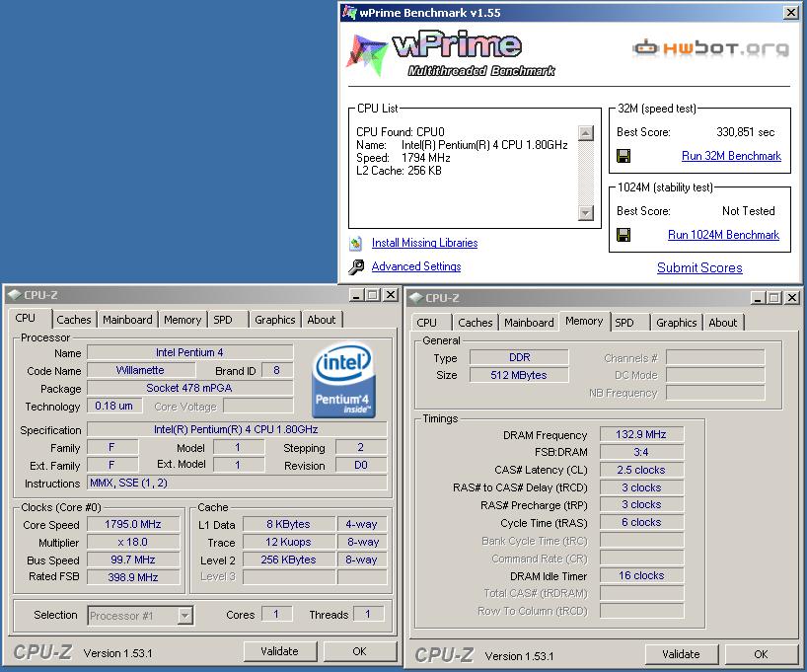
Task: Open Install Missing Libraries link
Action: point(424,243)
